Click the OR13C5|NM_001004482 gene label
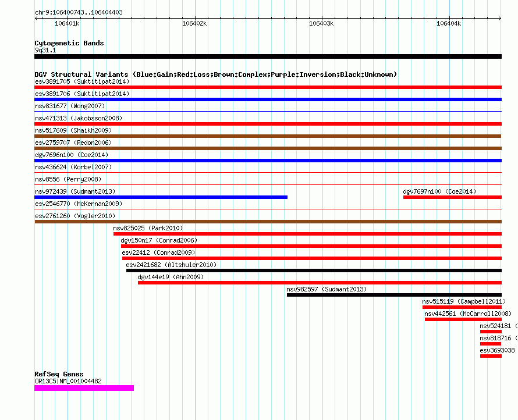 point(68,381)
